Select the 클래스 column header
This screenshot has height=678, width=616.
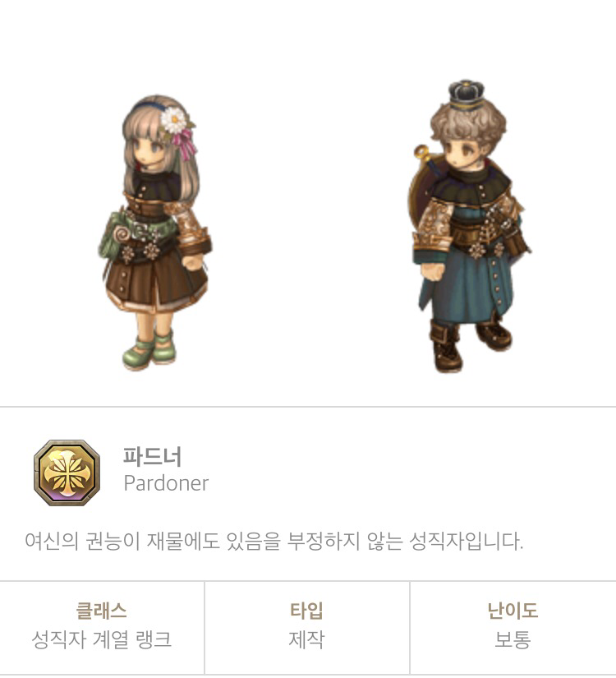click(101, 611)
